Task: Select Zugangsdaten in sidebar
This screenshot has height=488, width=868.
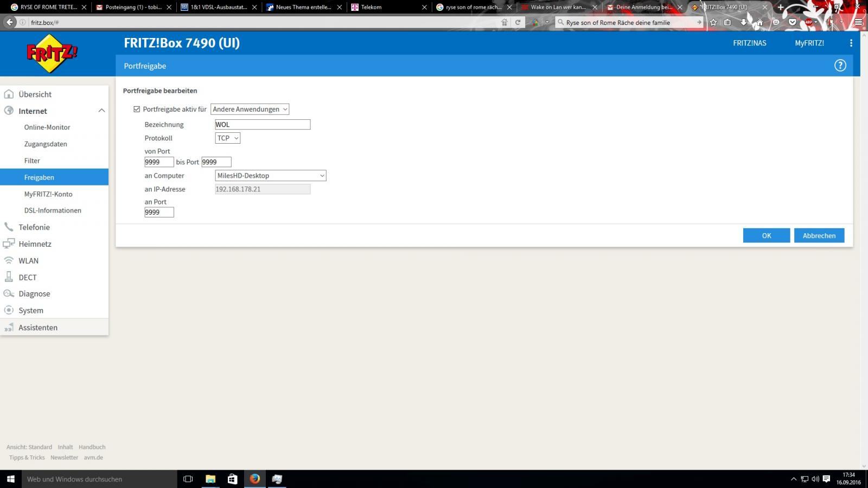Action: 46,144
